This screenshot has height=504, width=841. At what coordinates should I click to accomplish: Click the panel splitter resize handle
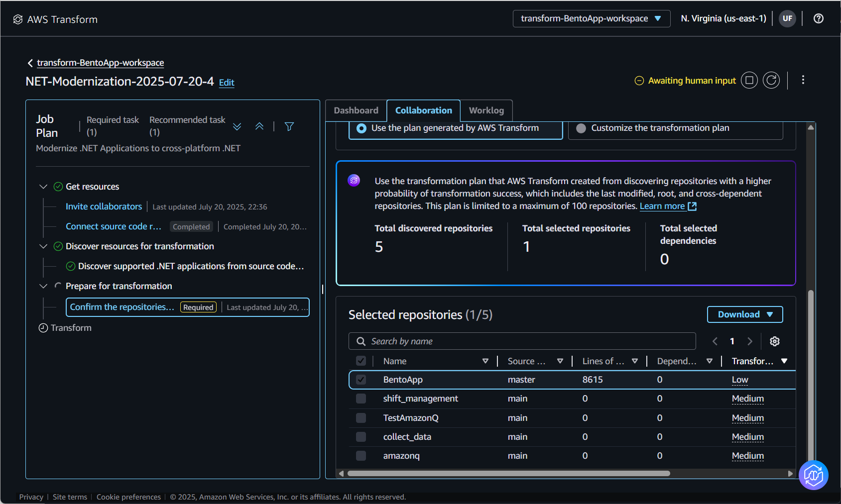tap(323, 289)
